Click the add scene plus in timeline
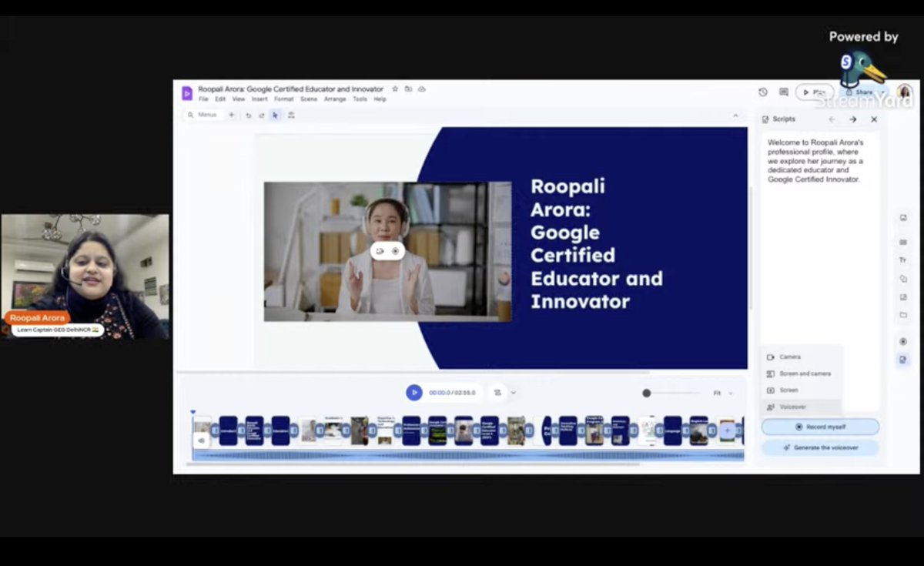Image resolution: width=924 pixels, height=566 pixels. tap(727, 430)
